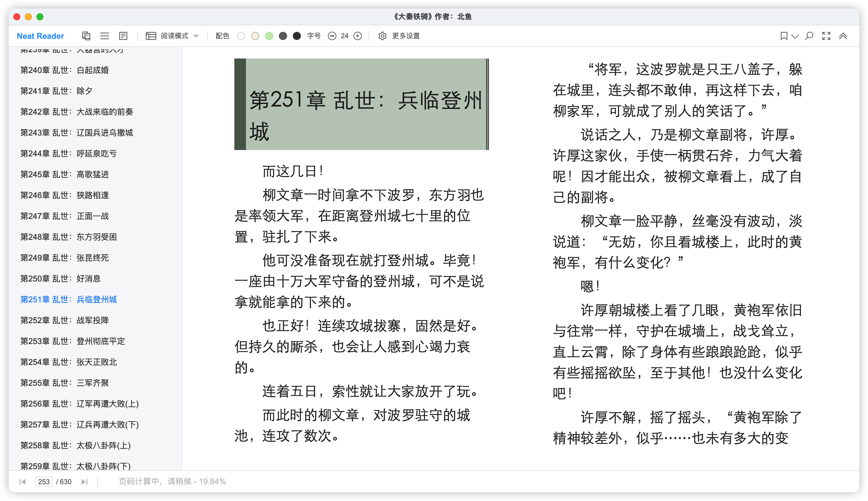The image size is (868, 501).
Task: Click the page number input field
Action: [x=44, y=481]
